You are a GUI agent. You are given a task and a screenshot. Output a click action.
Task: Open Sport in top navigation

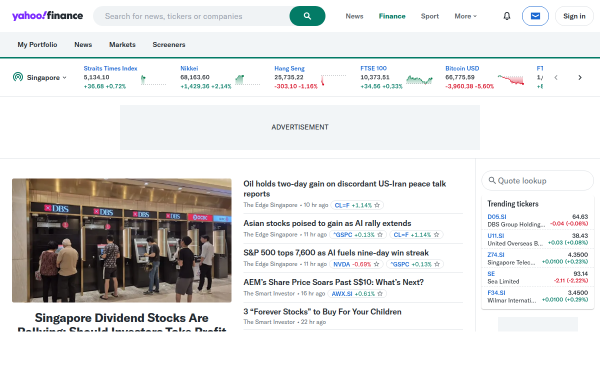[430, 16]
